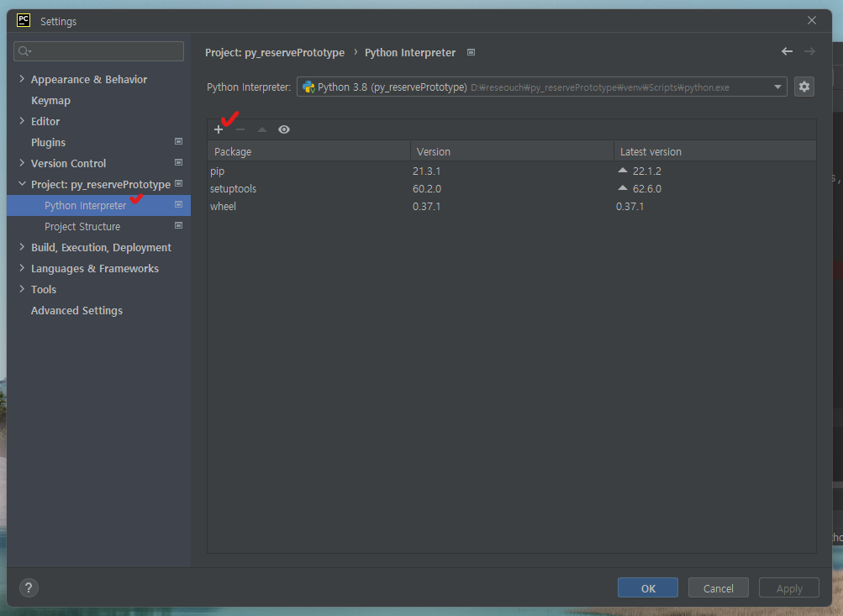Click the Apply button
Viewport: 843px width, 616px height.
point(789,588)
